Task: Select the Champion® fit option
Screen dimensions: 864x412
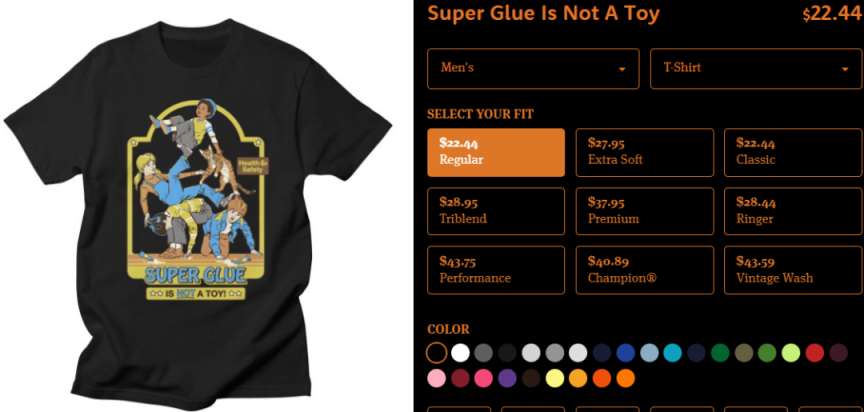Action: click(645, 270)
